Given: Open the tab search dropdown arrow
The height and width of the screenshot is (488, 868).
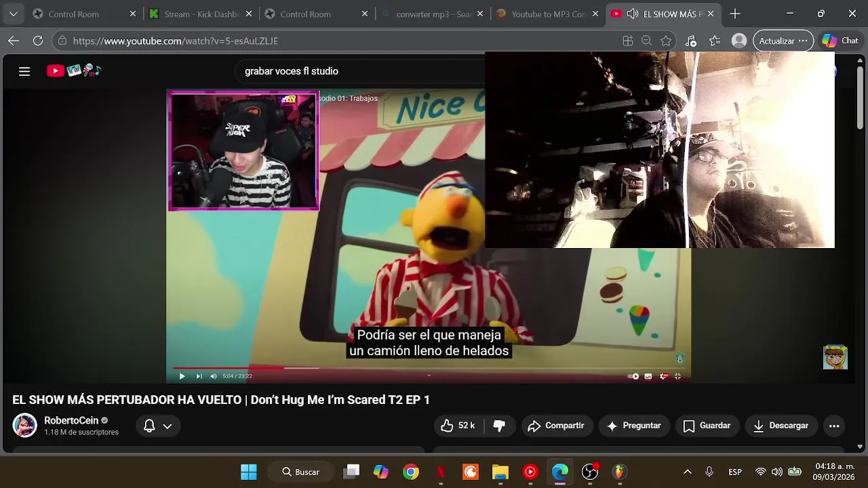Looking at the screenshot, I should pyautogui.click(x=14, y=14).
